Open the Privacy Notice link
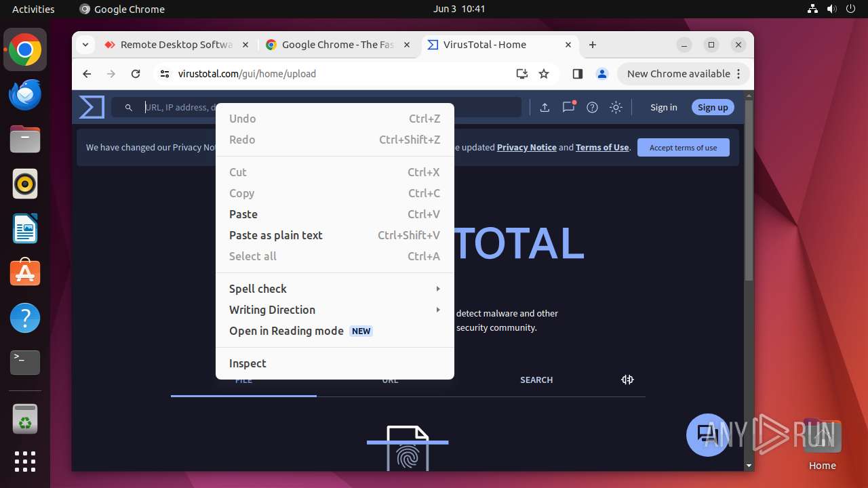Viewport: 868px width, 488px height. (x=527, y=147)
